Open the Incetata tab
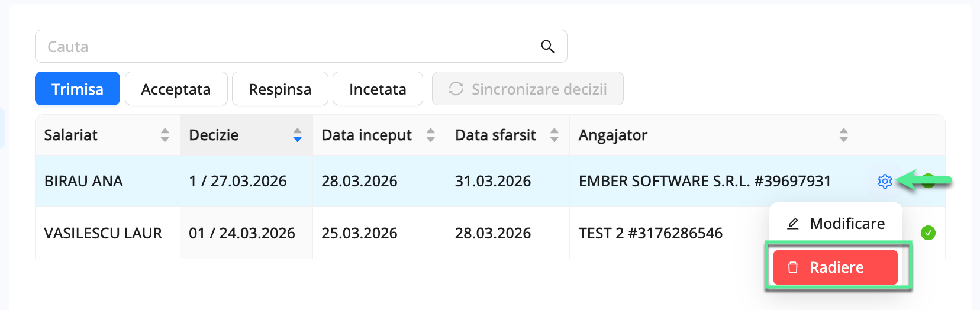Image resolution: width=980 pixels, height=310 pixels. [378, 89]
